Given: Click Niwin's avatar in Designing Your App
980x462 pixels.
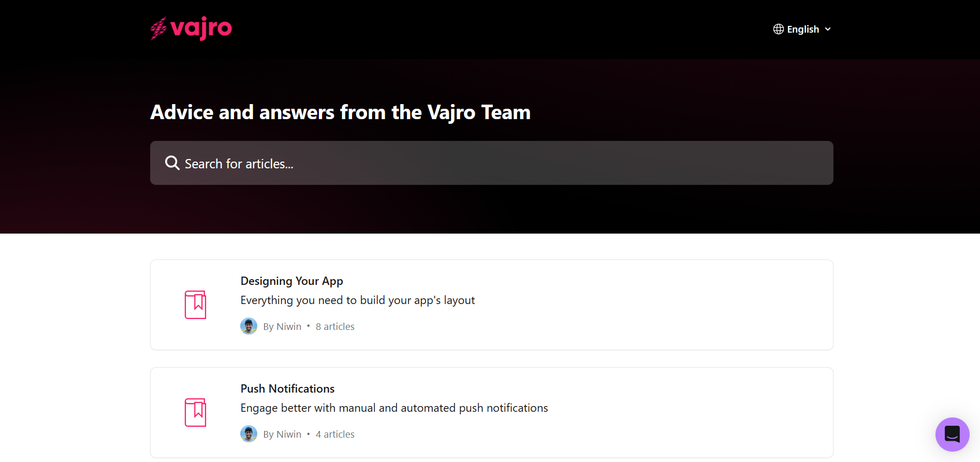Looking at the screenshot, I should pyautogui.click(x=248, y=326).
